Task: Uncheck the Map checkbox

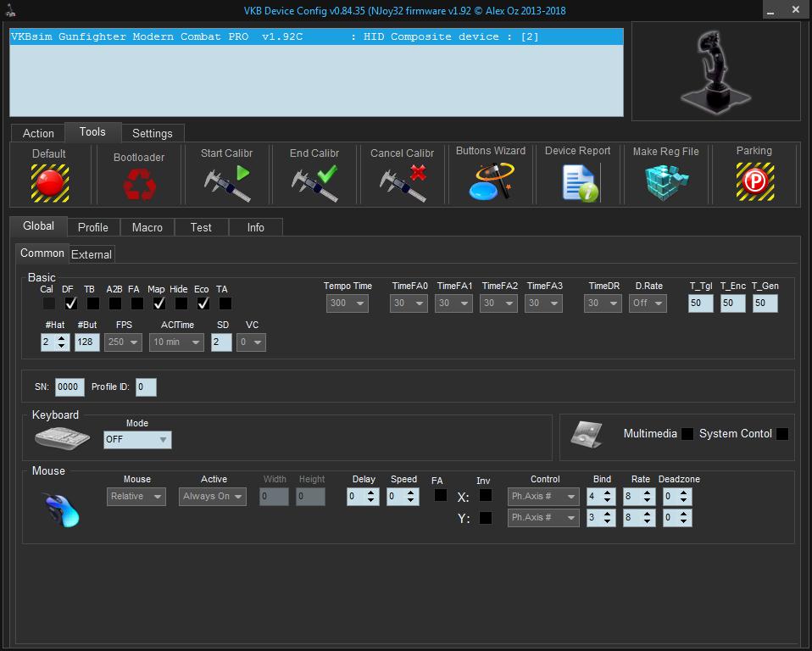Action: pos(159,303)
